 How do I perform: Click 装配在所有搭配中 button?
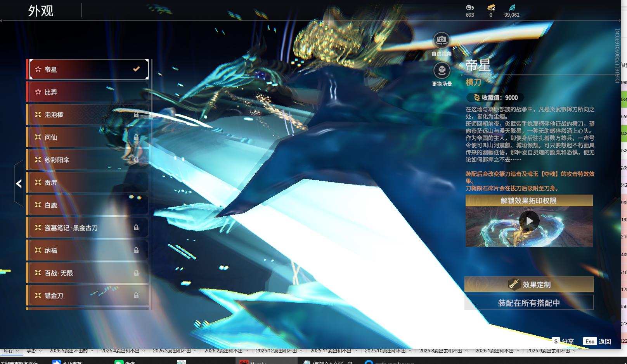(529, 303)
